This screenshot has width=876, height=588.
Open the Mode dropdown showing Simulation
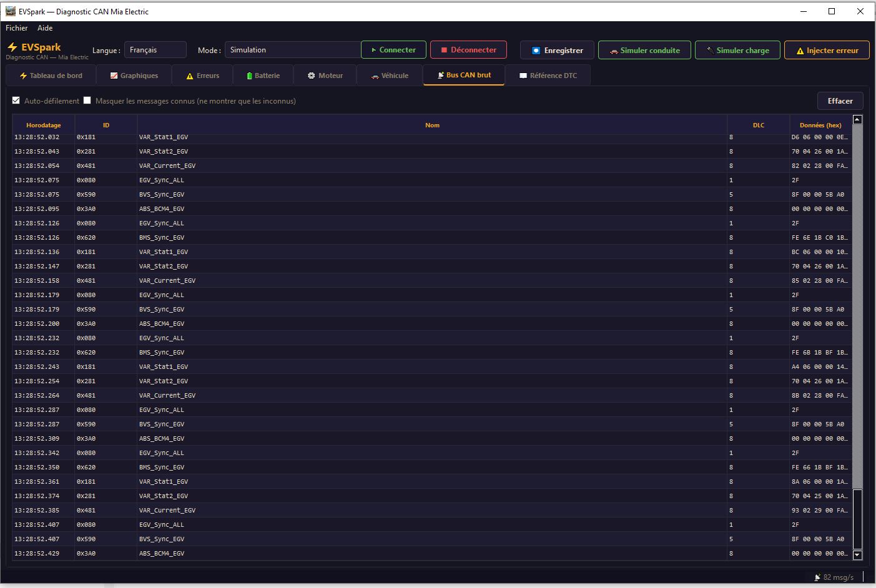tap(292, 50)
